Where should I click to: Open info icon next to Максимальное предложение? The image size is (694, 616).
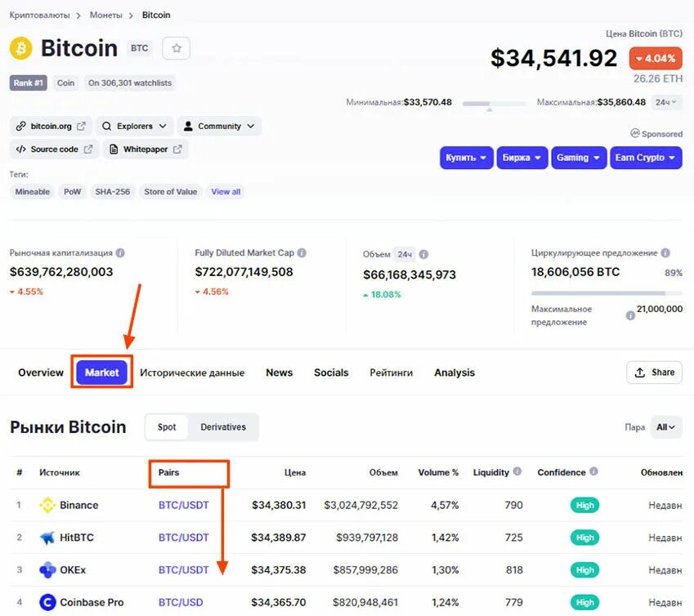coord(630,315)
